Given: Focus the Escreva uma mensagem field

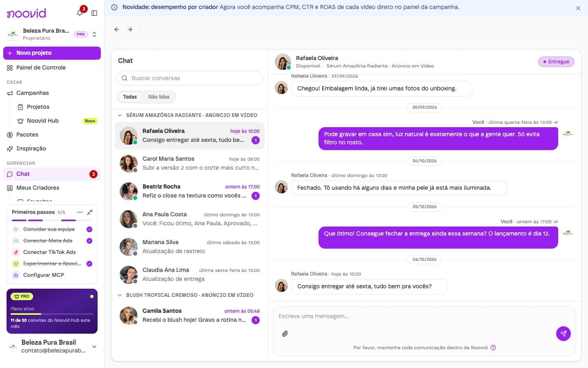Looking at the screenshot, I should pos(425,316).
